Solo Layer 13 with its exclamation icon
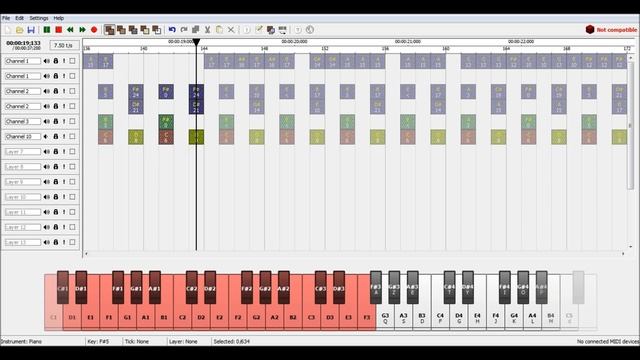640x360 pixels. click(x=64, y=242)
